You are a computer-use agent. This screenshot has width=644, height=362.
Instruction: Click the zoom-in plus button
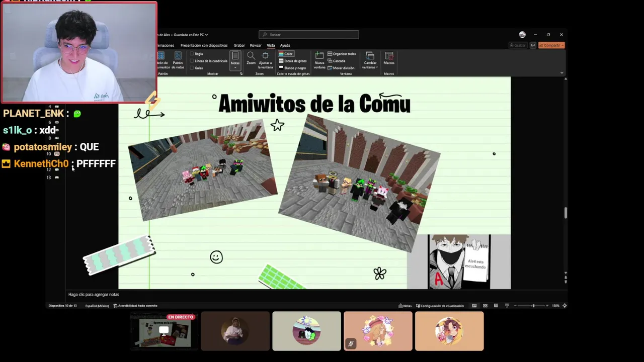coord(548,306)
